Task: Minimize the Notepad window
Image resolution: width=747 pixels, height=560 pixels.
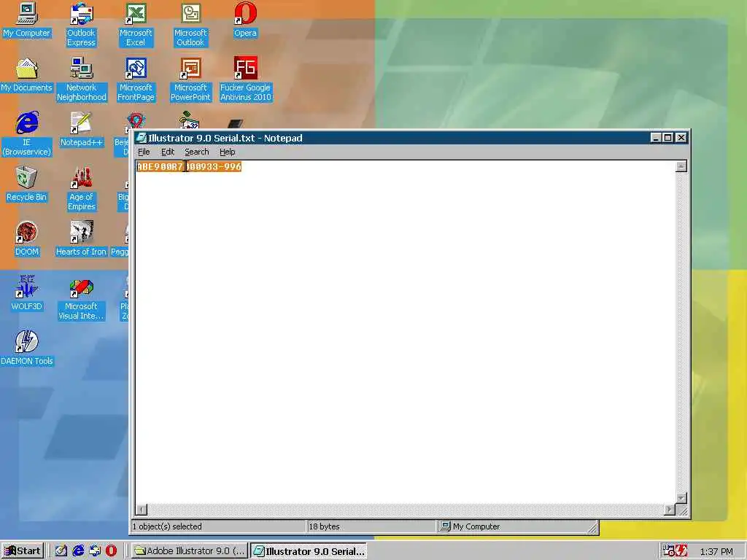Action: (x=656, y=138)
